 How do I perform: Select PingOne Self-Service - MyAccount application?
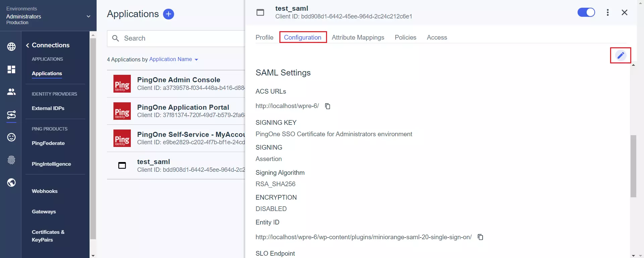point(176,138)
